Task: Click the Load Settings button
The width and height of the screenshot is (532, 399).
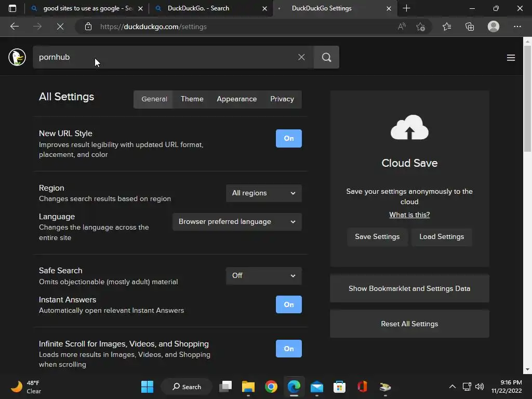Action: pyautogui.click(x=442, y=237)
